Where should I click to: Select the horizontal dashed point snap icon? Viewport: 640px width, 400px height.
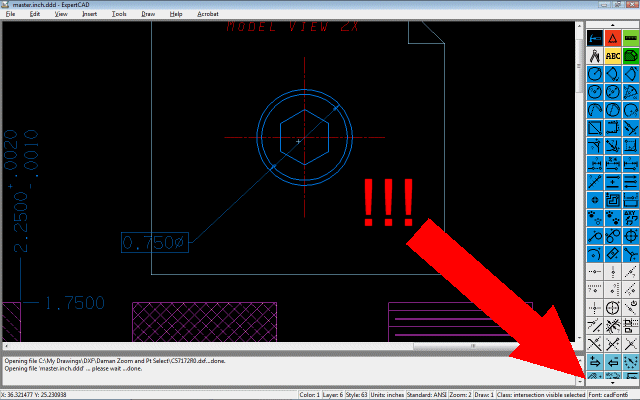coord(595,272)
